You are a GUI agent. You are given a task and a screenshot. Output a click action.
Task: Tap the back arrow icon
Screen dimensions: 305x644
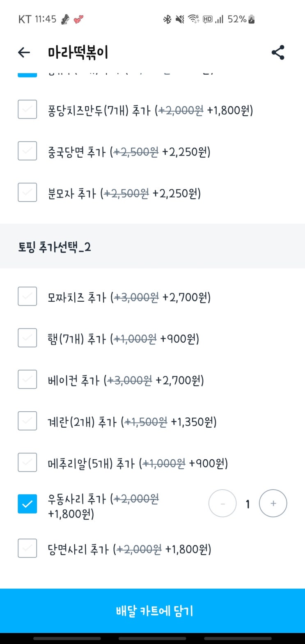(24, 53)
